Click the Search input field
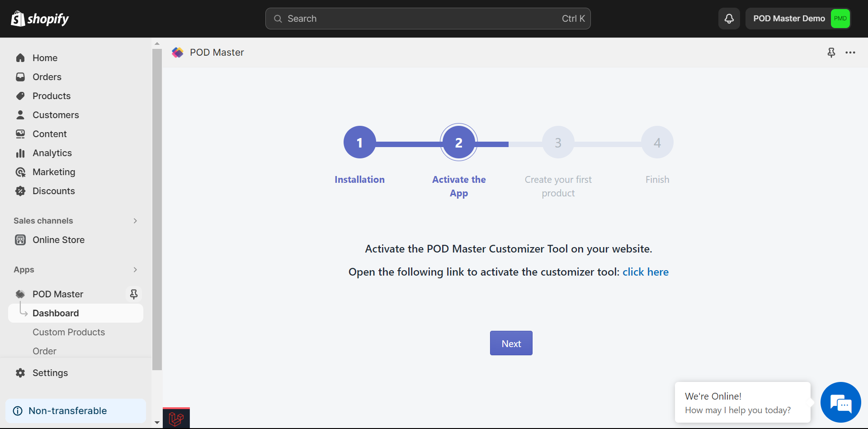868x429 pixels. pos(428,19)
